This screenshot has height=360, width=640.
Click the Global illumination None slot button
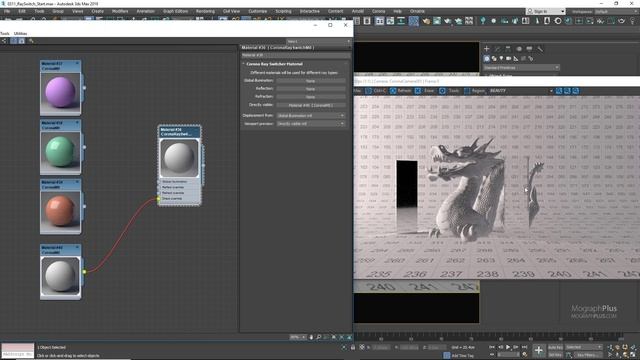point(311,81)
